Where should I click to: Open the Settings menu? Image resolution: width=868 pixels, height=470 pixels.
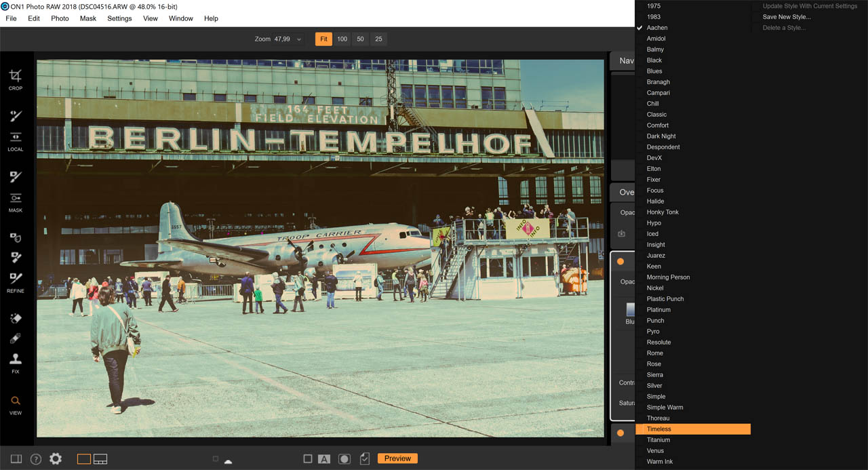pyautogui.click(x=119, y=18)
